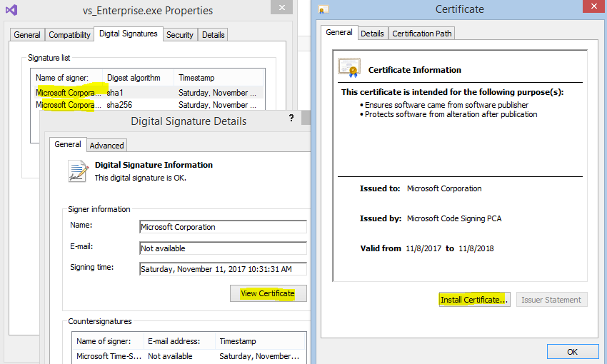The height and width of the screenshot is (364, 607).
Task: Click 'E-mail address:' header in Countersignatures
Action: [180, 341]
